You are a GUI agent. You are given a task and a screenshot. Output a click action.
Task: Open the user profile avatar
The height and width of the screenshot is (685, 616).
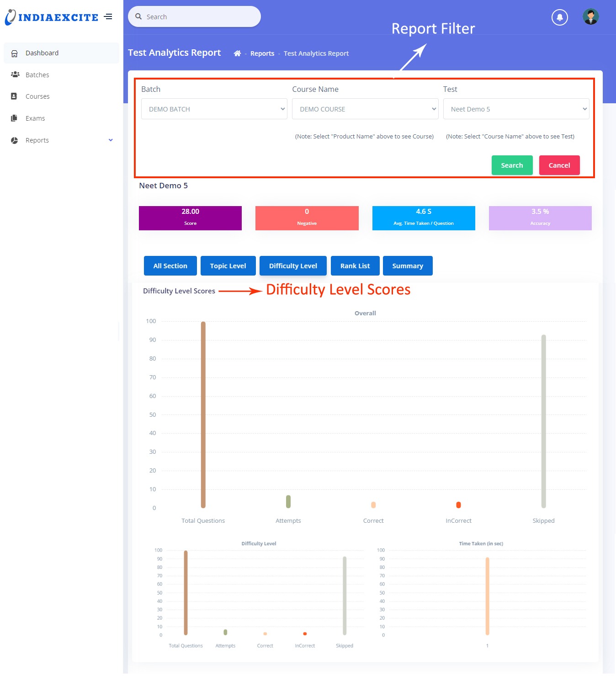tap(590, 17)
